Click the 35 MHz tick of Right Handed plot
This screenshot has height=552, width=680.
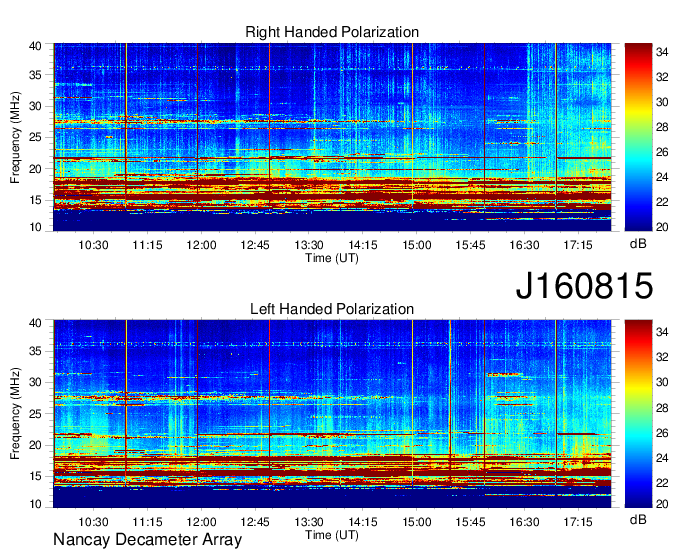[35, 75]
